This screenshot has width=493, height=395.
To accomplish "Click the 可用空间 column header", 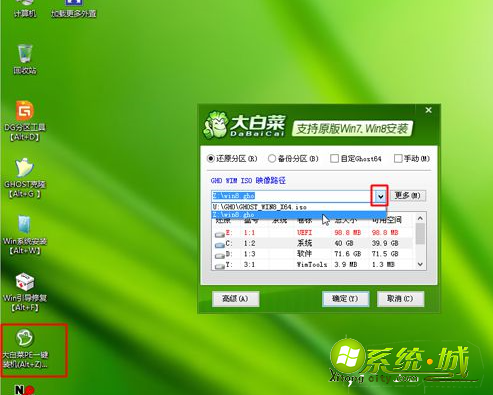I will pos(387,220).
